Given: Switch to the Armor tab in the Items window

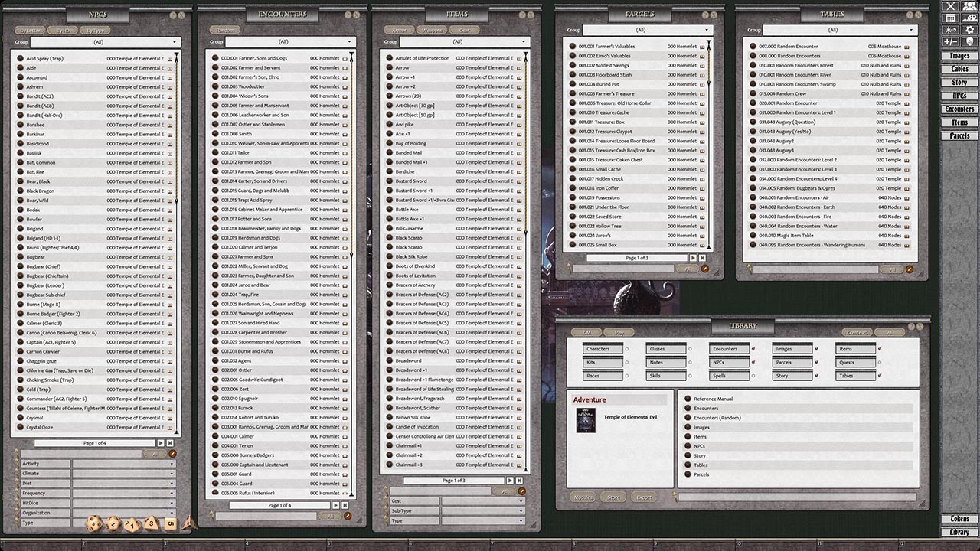Looking at the screenshot, I should (x=397, y=30).
